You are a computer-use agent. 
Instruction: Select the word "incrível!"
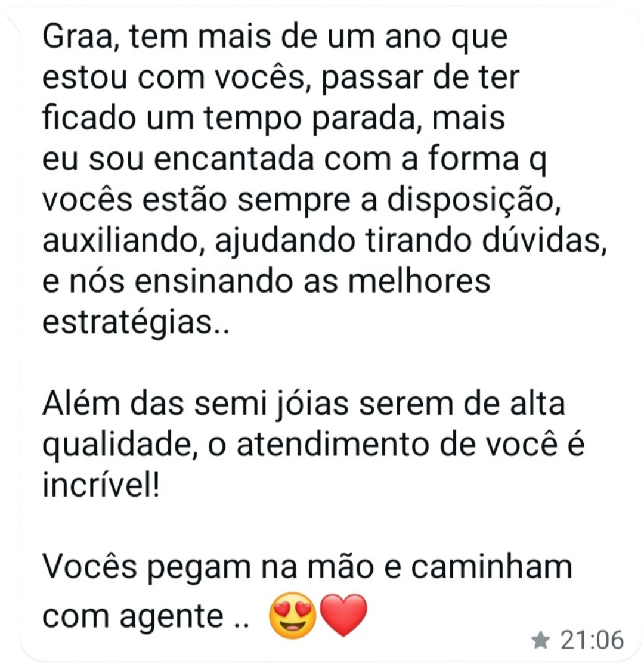[101, 485]
